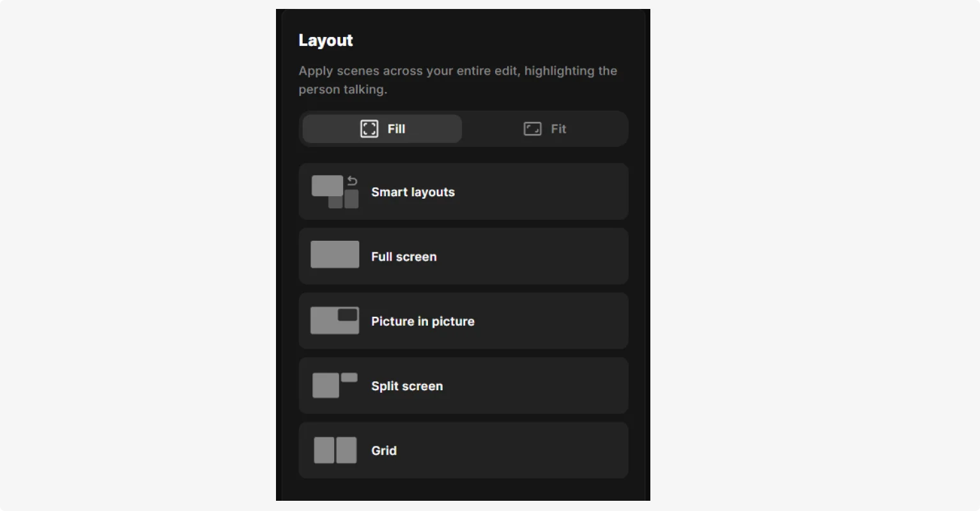Apply Smart layouts to the edit
This screenshot has width=980, height=511.
point(463,192)
